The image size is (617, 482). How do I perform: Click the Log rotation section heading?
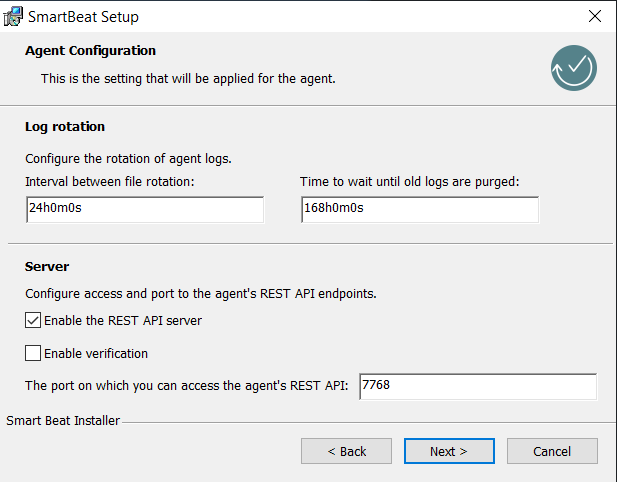(x=65, y=127)
